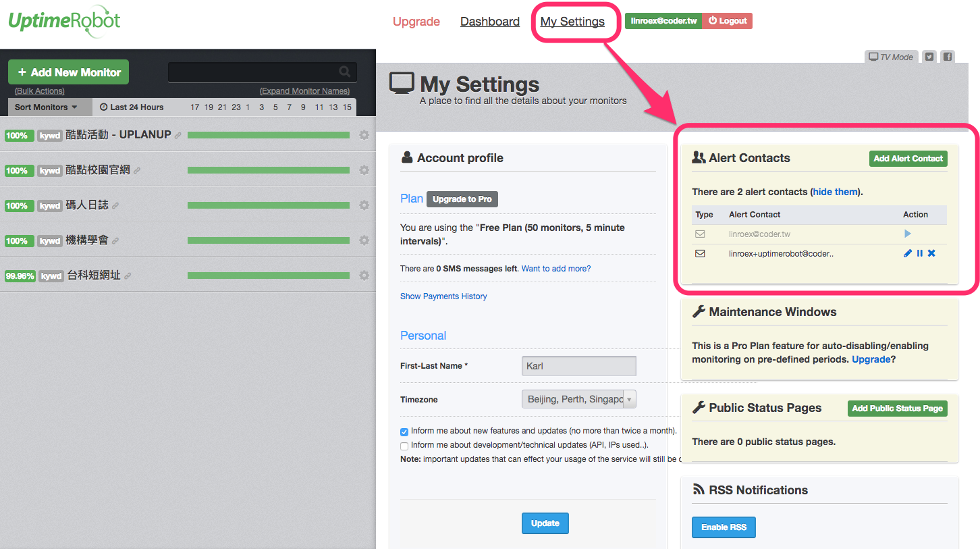980x549 pixels.
Task: Open settings gear for 酷點活動 - UPLANUP monitor
Action: click(364, 135)
